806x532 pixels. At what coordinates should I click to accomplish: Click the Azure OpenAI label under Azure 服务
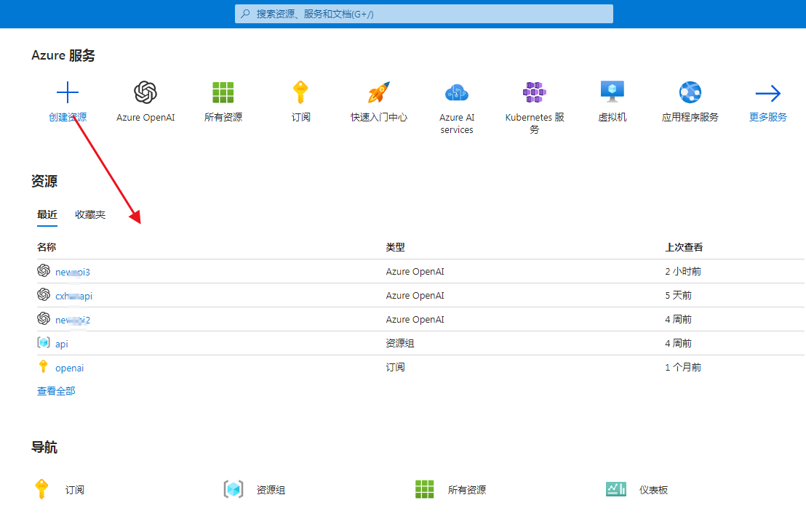(145, 117)
